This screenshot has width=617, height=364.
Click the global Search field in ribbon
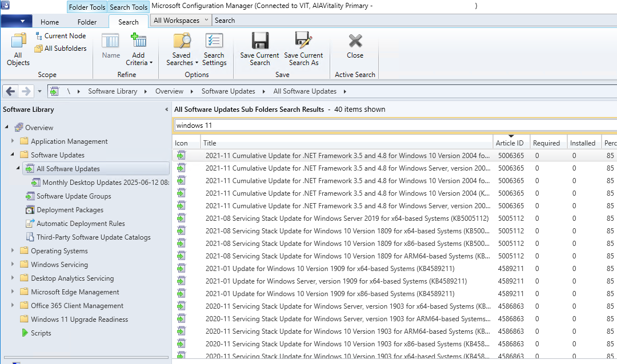pos(415,21)
